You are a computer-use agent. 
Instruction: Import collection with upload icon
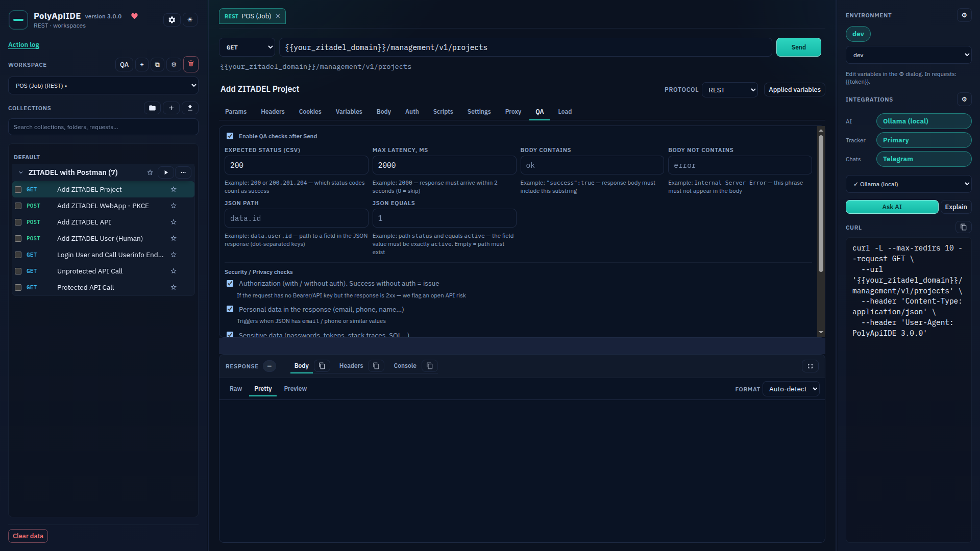(190, 108)
